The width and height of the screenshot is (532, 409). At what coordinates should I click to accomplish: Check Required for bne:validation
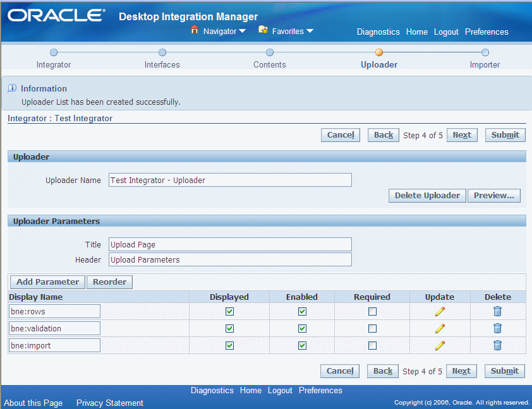[x=373, y=328]
